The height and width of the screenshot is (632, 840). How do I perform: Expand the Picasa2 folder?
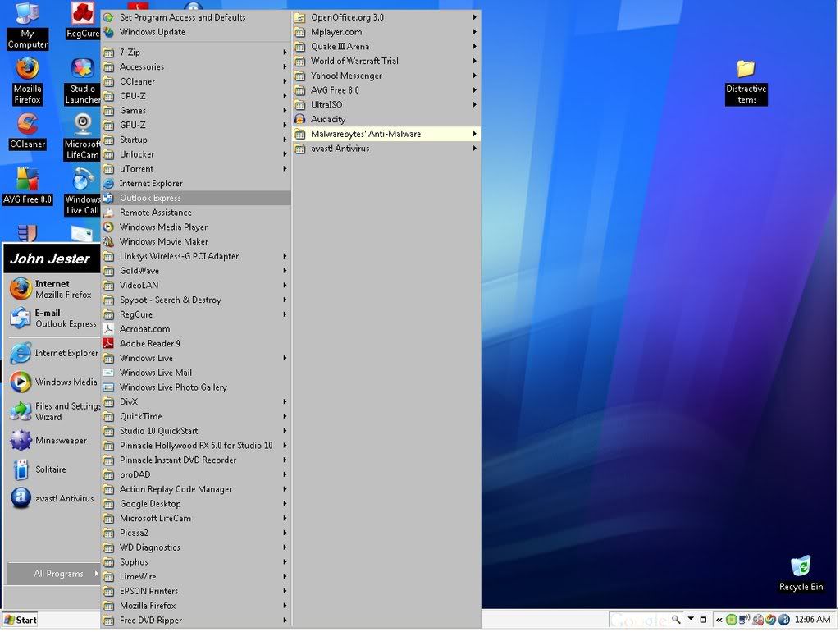(x=196, y=533)
